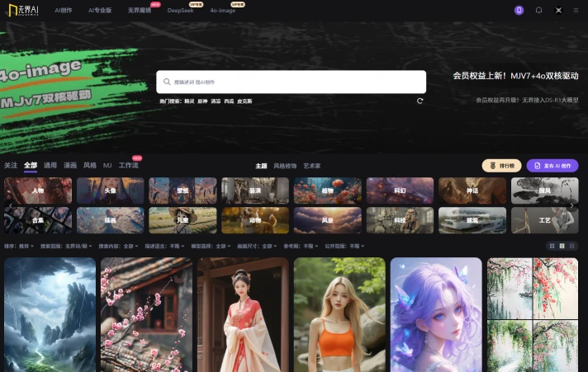Click the DS-R1 upgrade announcement text

pos(527,100)
